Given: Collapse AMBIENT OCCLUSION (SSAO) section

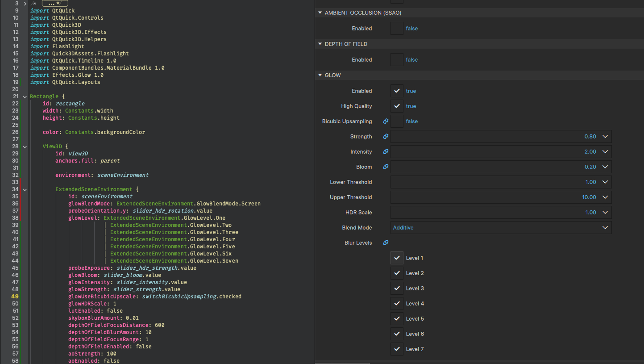Looking at the screenshot, I should click(320, 13).
